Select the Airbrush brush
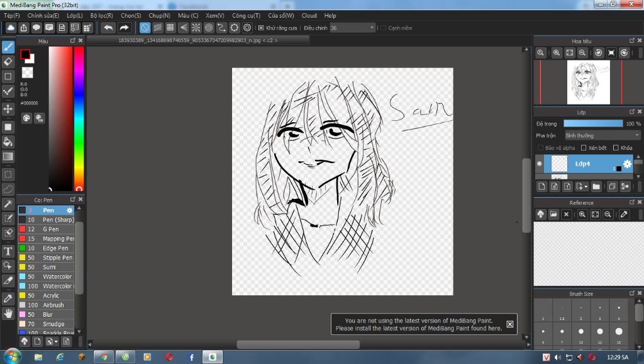 pos(46,305)
